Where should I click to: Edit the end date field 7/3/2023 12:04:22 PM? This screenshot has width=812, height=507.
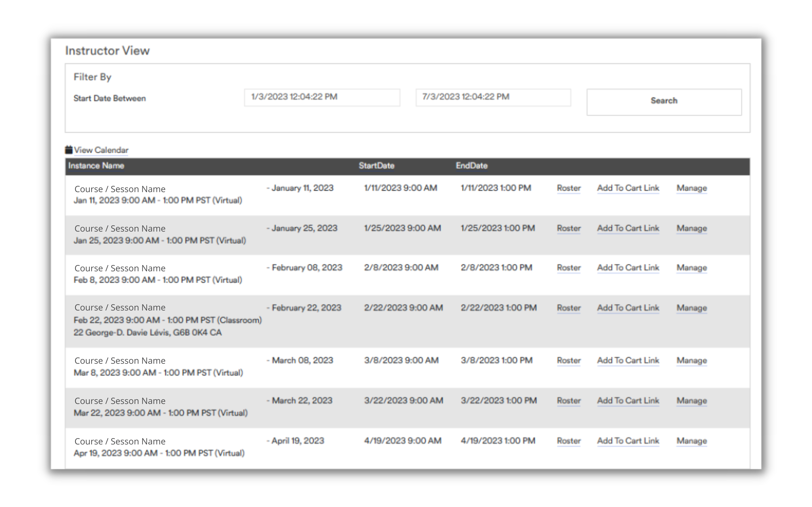pyautogui.click(x=493, y=97)
